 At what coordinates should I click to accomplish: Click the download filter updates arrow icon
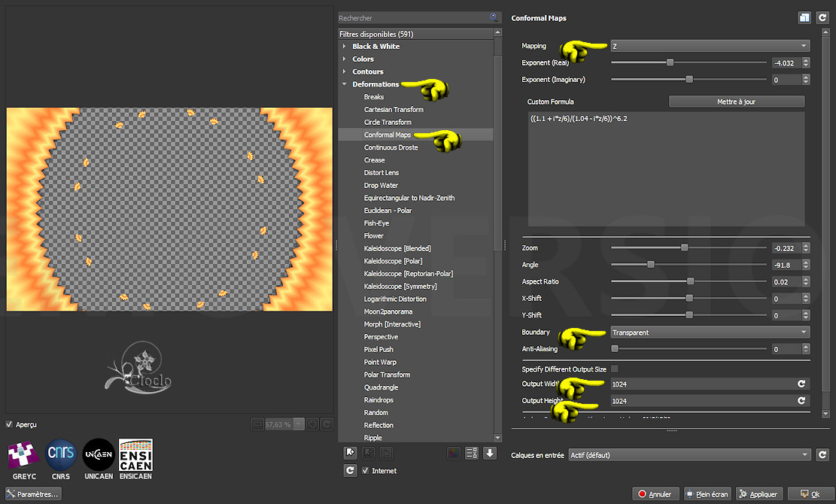coord(490,453)
